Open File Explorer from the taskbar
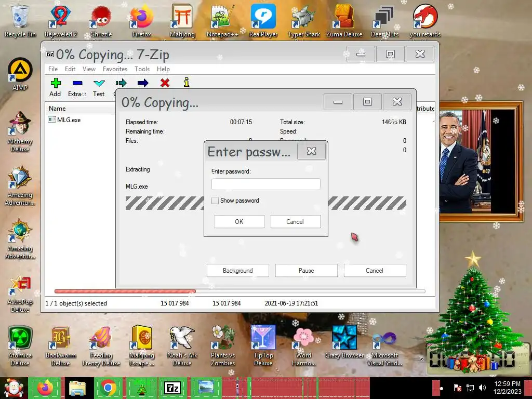This screenshot has width=532, height=399. click(77, 388)
